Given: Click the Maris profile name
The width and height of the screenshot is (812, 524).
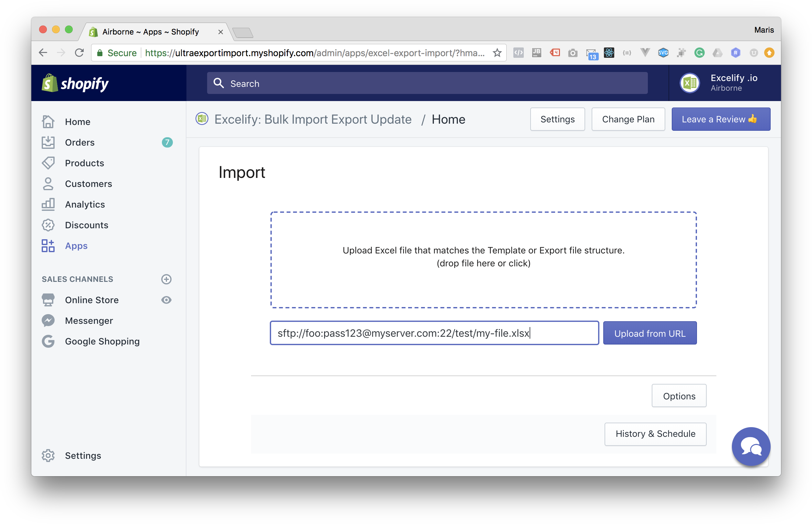Looking at the screenshot, I should click(763, 30).
